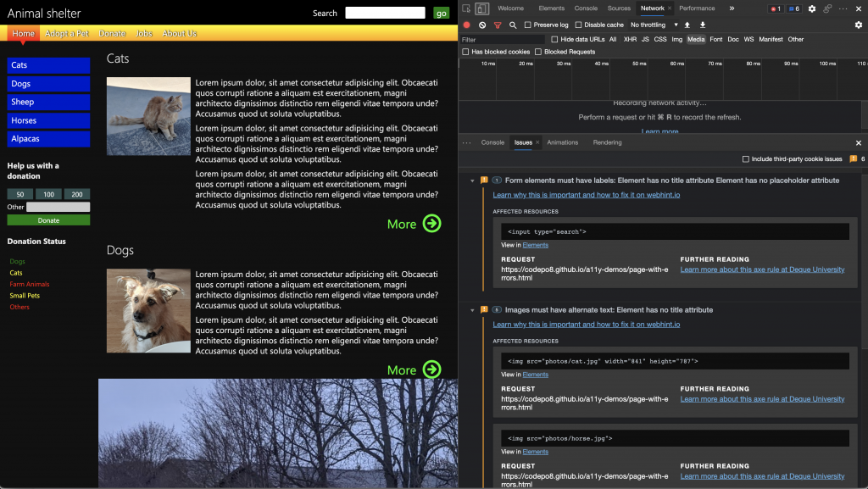Click the green go search button
The height and width of the screenshot is (489, 868).
point(441,14)
